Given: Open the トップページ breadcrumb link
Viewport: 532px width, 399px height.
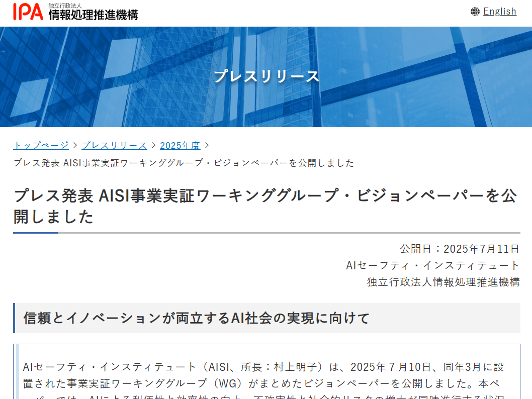Looking at the screenshot, I should (x=41, y=145).
